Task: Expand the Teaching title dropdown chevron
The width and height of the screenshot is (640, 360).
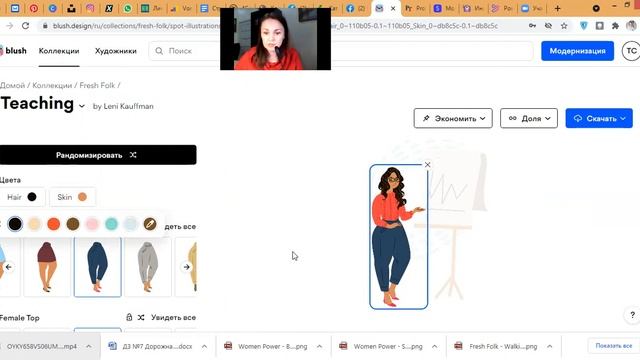Action: click(82, 106)
